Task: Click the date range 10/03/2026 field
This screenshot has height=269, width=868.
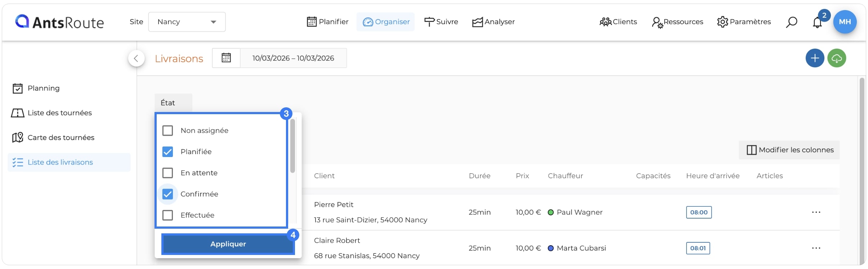Action: (x=293, y=58)
